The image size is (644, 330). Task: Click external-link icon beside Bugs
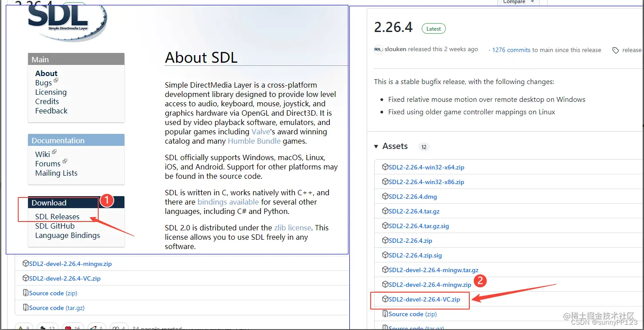pos(56,80)
